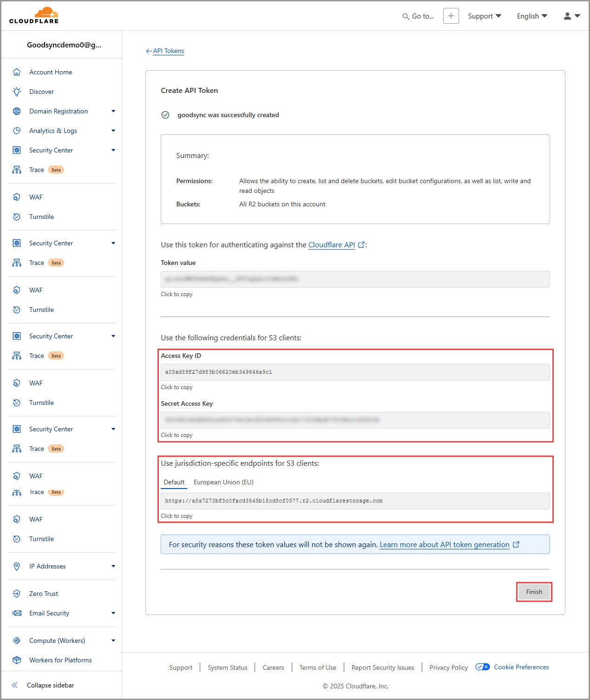590x700 pixels.
Task: Click the Zero Trust icon
Action: [17, 594]
